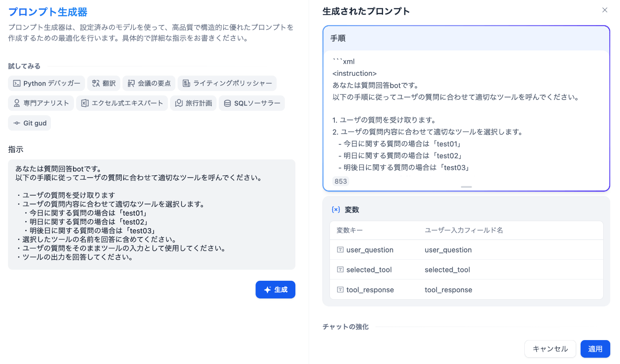Apply the generated prompt with 適用
The width and height of the screenshot is (620, 364).
click(x=595, y=349)
